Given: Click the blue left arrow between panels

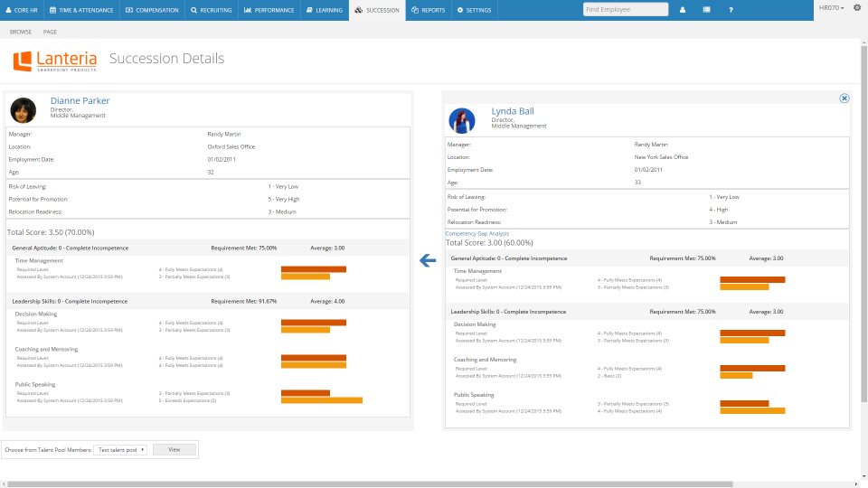Looking at the screenshot, I should pos(429,261).
